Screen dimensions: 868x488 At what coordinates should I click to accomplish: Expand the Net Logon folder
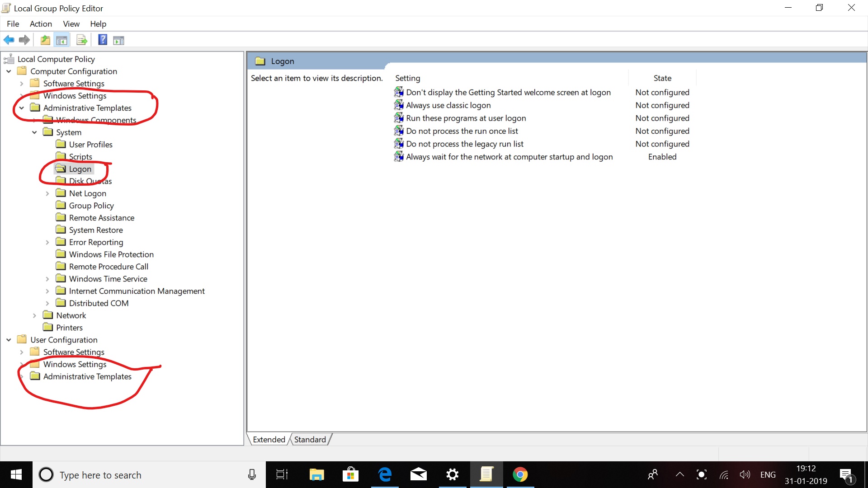(x=47, y=193)
